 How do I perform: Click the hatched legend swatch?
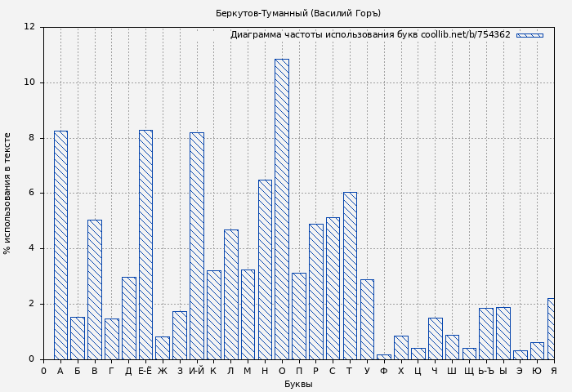530,35
